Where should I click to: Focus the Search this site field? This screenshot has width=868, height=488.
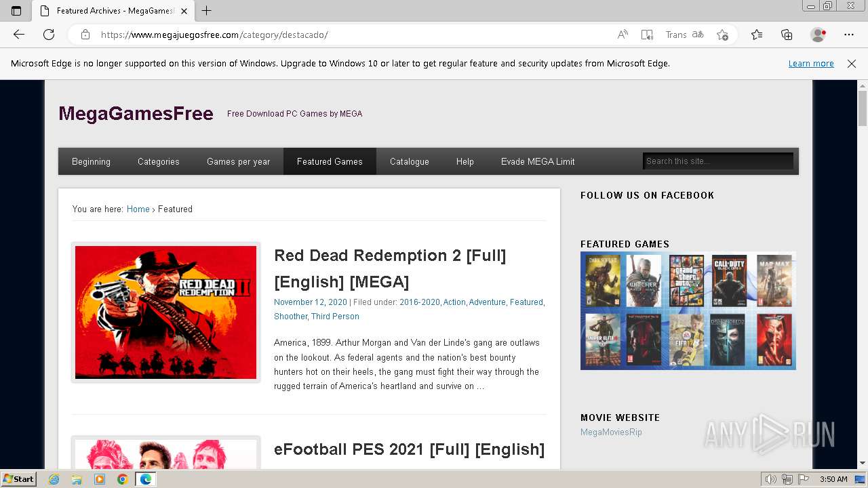click(717, 161)
